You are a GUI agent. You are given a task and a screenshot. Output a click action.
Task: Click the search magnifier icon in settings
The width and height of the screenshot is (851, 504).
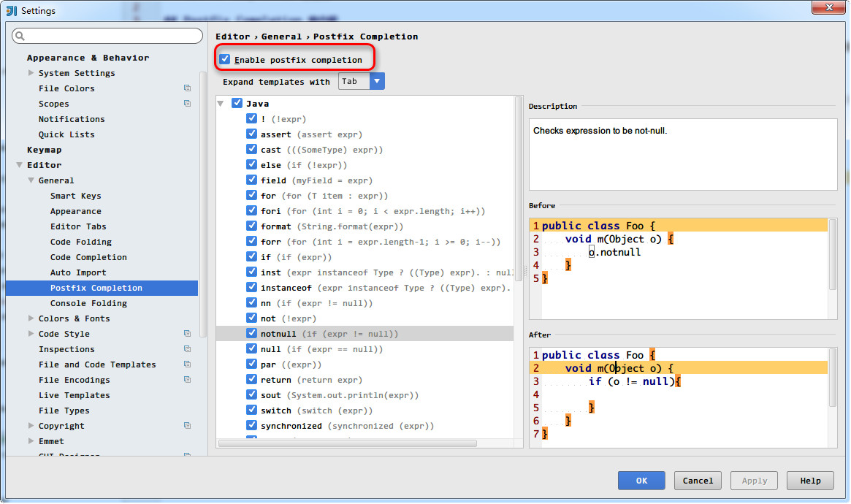click(x=20, y=36)
